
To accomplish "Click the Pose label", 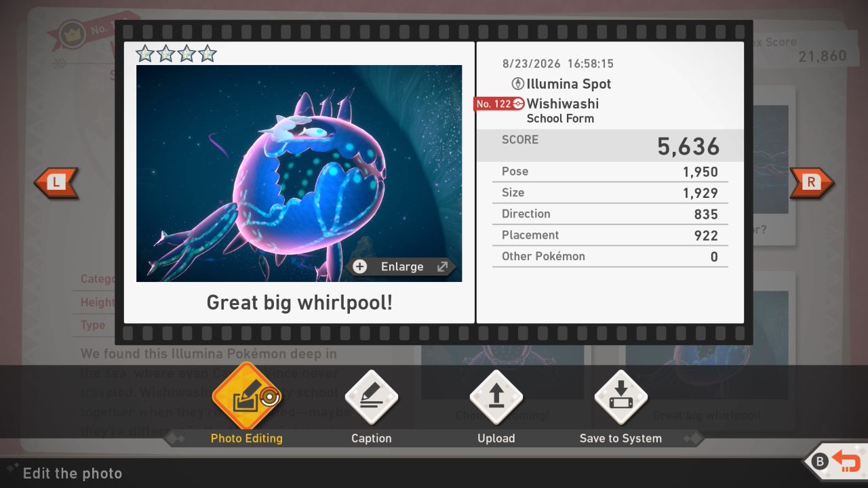I will tap(515, 171).
